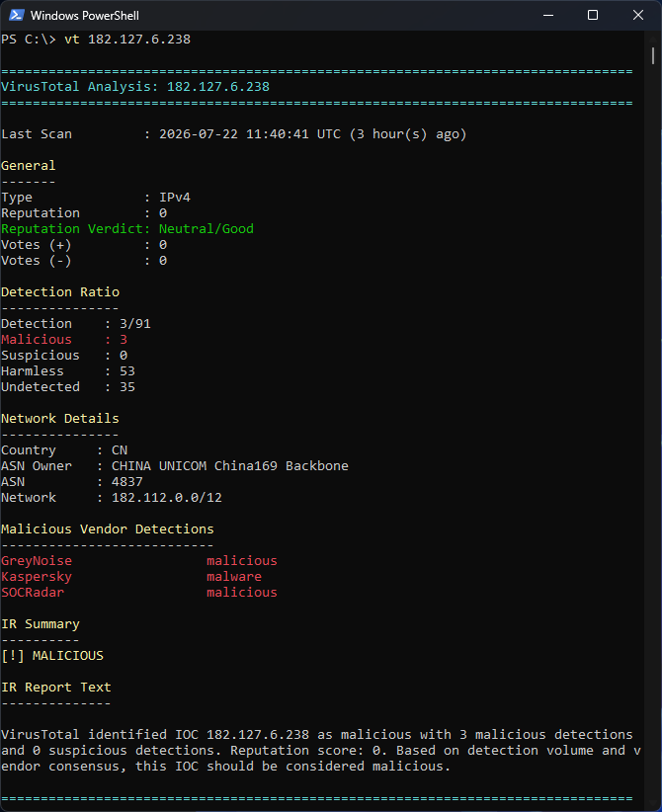The width and height of the screenshot is (662, 812).
Task: Select the 'VirusTotal Analysis: 182.127.6.238' heading
Action: click(135, 87)
